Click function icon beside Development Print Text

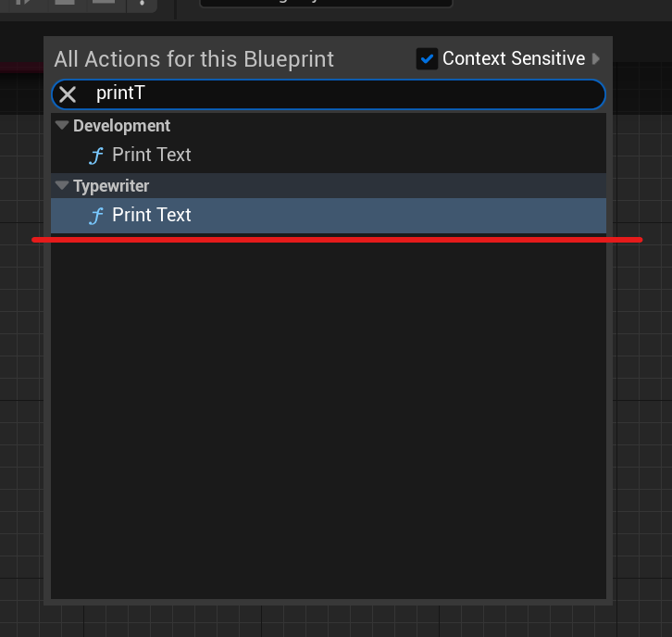[x=96, y=156]
